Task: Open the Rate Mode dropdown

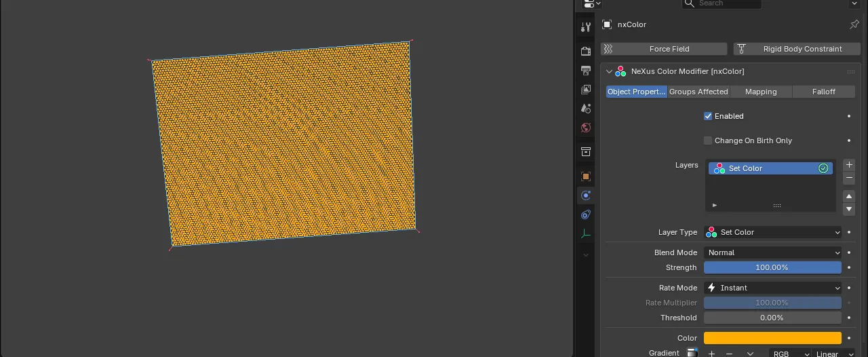Action: pos(772,288)
